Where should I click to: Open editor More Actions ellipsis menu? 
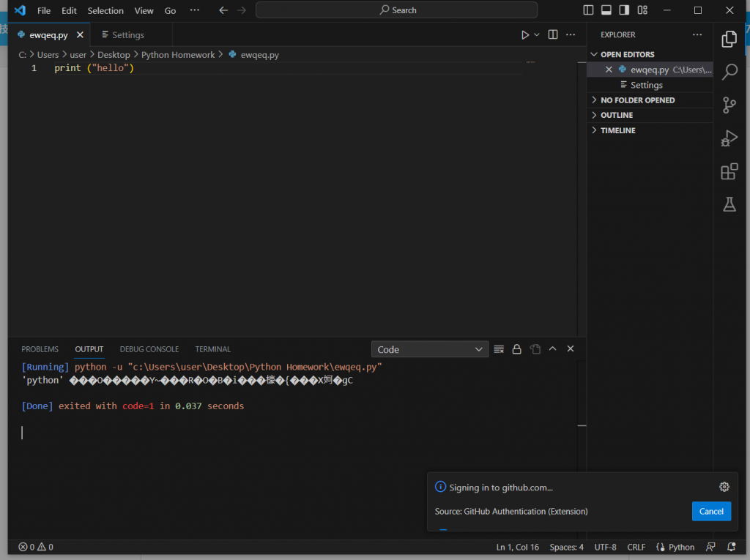571,34
